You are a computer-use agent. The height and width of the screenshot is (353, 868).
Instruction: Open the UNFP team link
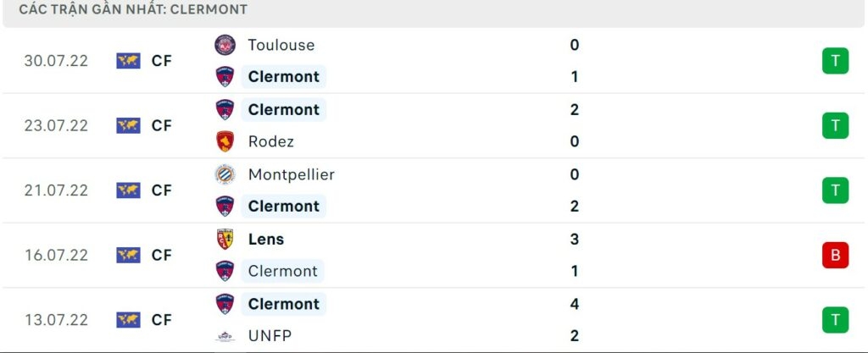pyautogui.click(x=270, y=336)
